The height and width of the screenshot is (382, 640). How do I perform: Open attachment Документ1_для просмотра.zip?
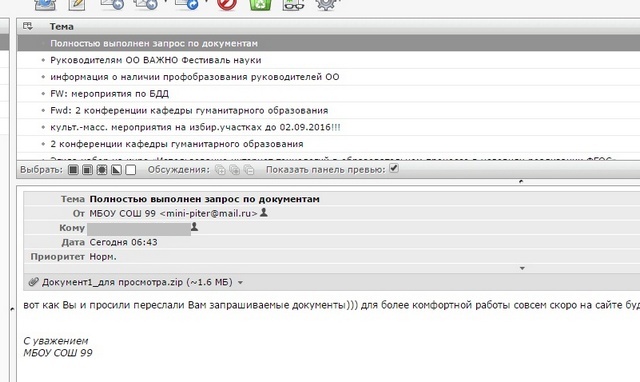tap(137, 282)
